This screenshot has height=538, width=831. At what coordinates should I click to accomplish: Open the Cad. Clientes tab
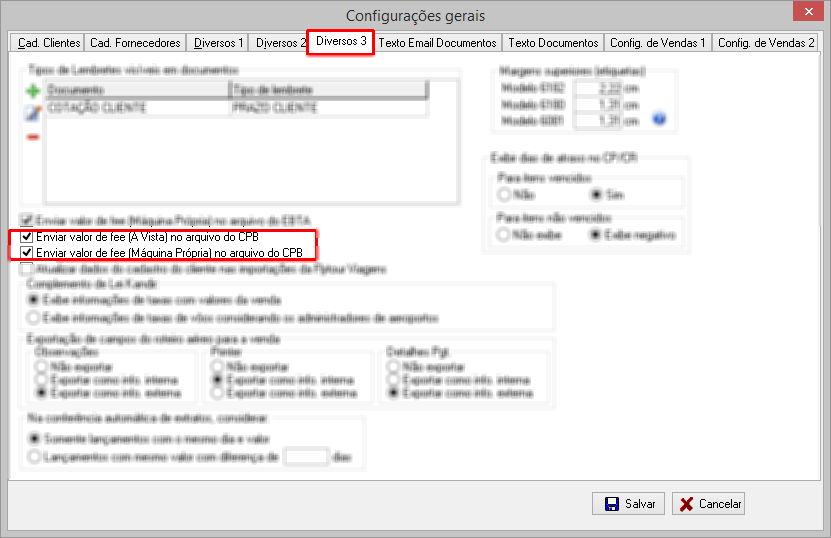(49, 43)
